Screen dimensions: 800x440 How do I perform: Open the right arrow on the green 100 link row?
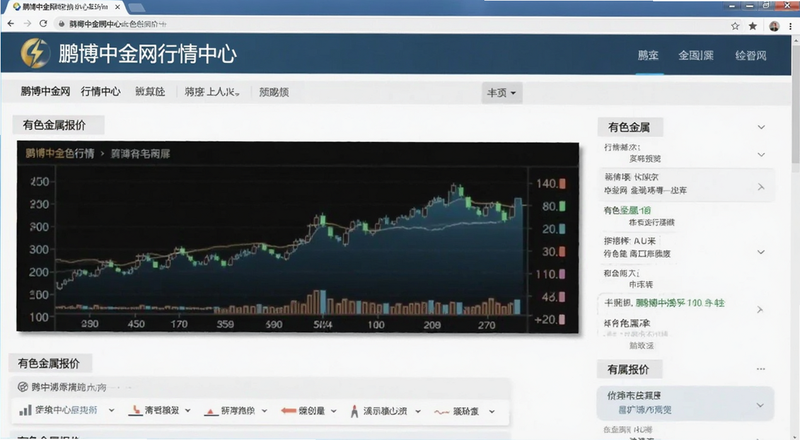760,310
